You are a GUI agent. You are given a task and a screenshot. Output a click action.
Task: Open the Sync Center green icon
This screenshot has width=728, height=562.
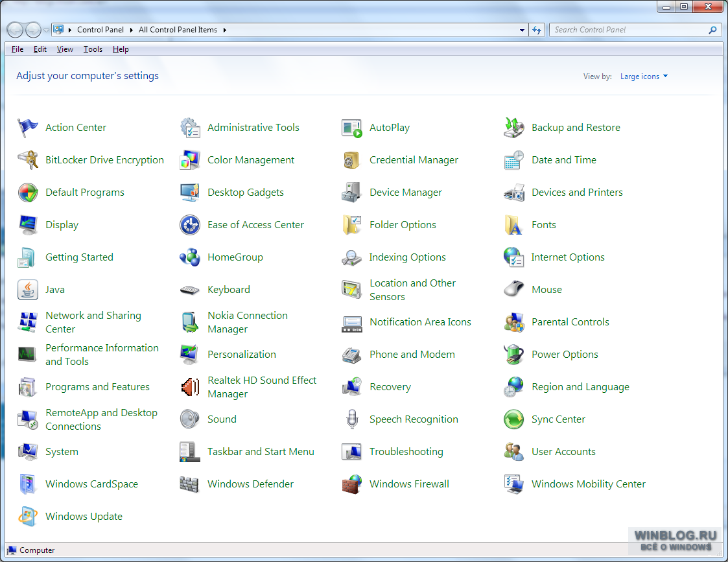[x=513, y=419]
